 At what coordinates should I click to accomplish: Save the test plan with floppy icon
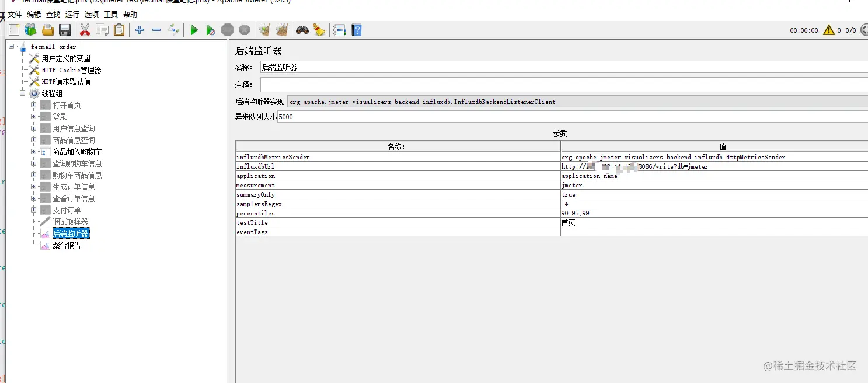tap(65, 30)
